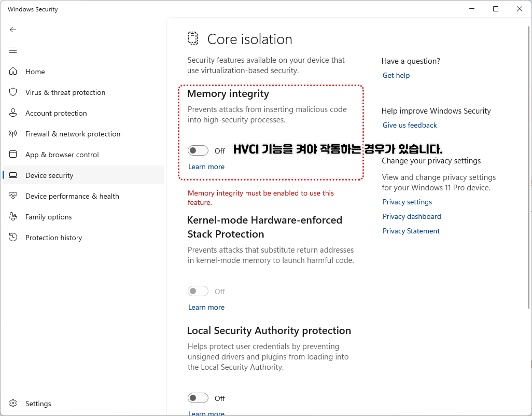Open Family options page
This screenshot has height=416, width=532.
coord(83,217)
